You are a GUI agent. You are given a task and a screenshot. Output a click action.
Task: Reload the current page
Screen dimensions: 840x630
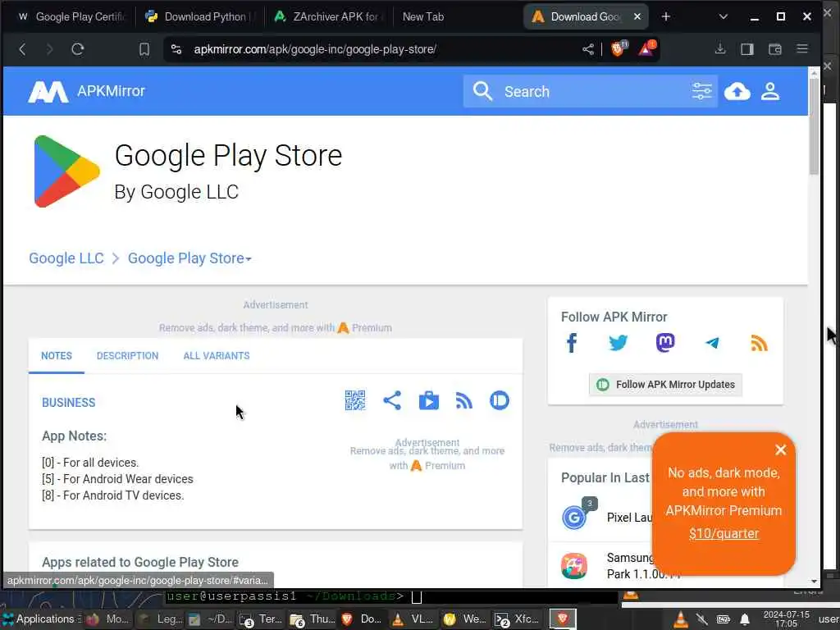[x=78, y=49]
